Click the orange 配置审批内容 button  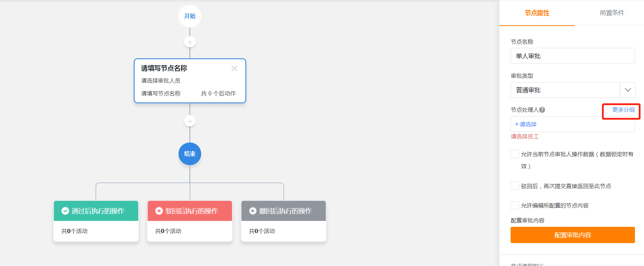tap(572, 235)
